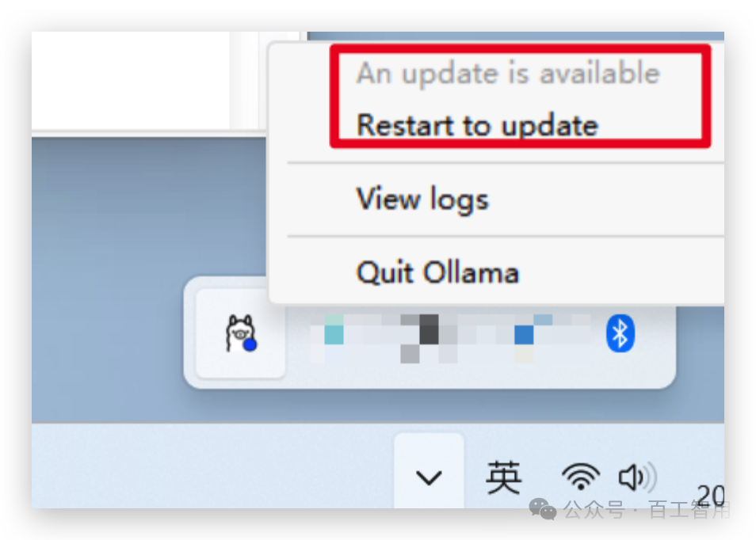This screenshot has width=756, height=540.
Task: Click the blue window strip above the menu
Action: click(516, 36)
